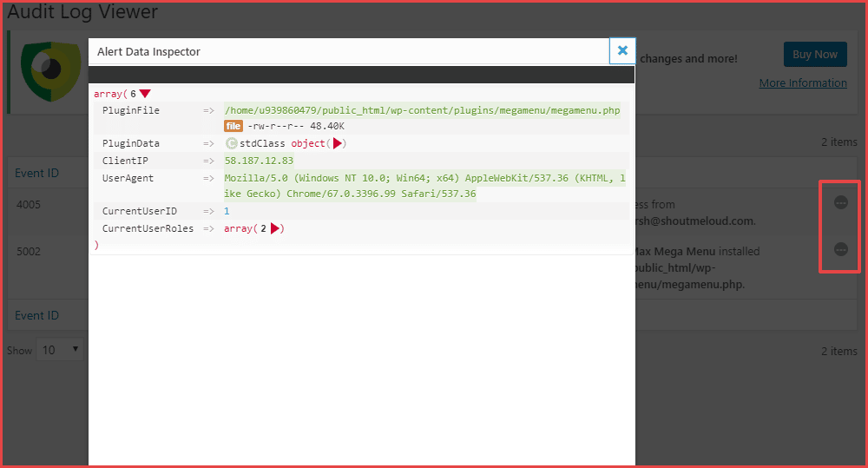Click the megamenu.php plugin file path
The width and height of the screenshot is (868, 468).
click(x=422, y=110)
